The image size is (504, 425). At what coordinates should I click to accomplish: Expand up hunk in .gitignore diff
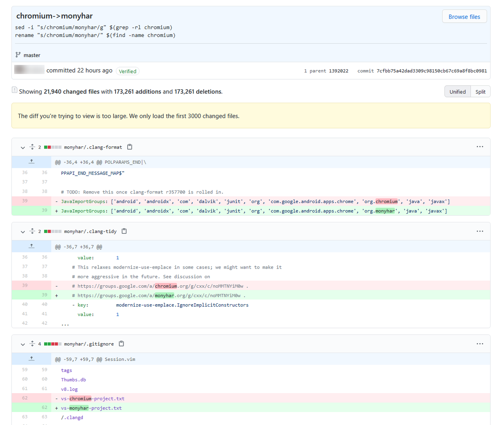(31, 359)
